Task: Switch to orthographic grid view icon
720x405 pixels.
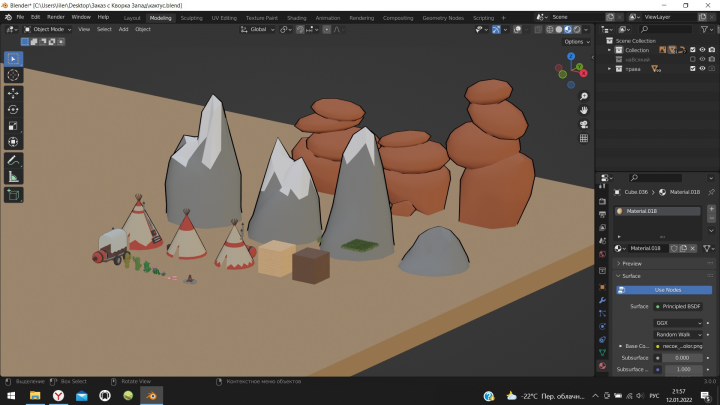Action: (584, 138)
